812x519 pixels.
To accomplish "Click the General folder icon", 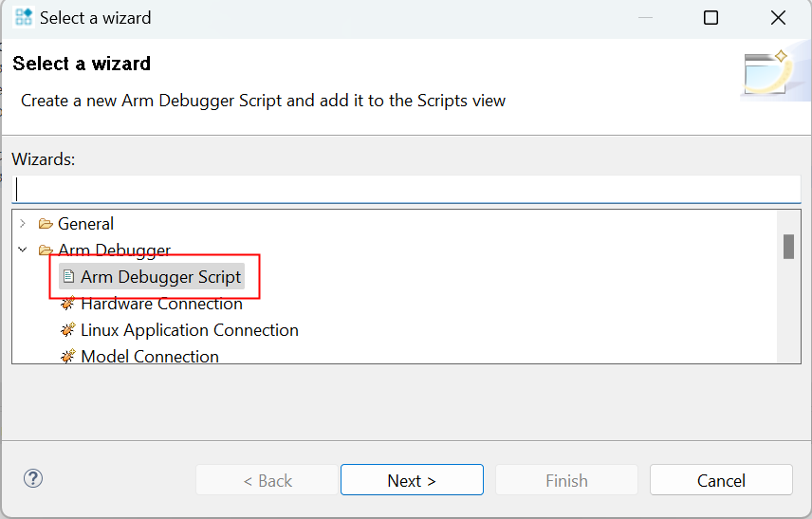I will coord(46,224).
